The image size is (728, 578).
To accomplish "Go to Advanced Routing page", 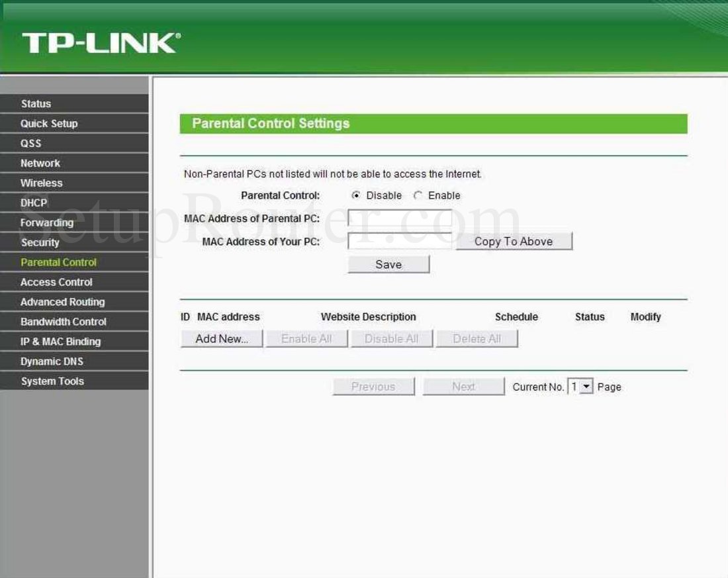I will (62, 302).
